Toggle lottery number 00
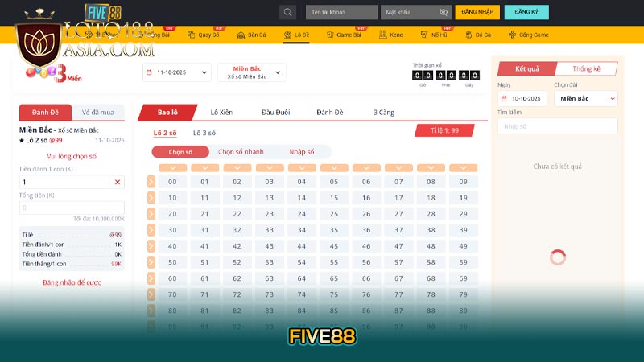This screenshot has height=362, width=644. 172,182
